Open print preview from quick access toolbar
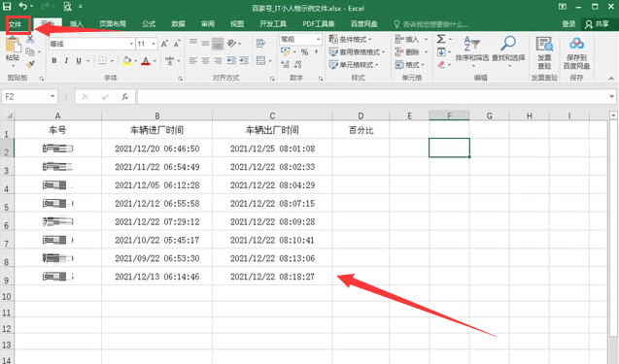 (x=67, y=7)
